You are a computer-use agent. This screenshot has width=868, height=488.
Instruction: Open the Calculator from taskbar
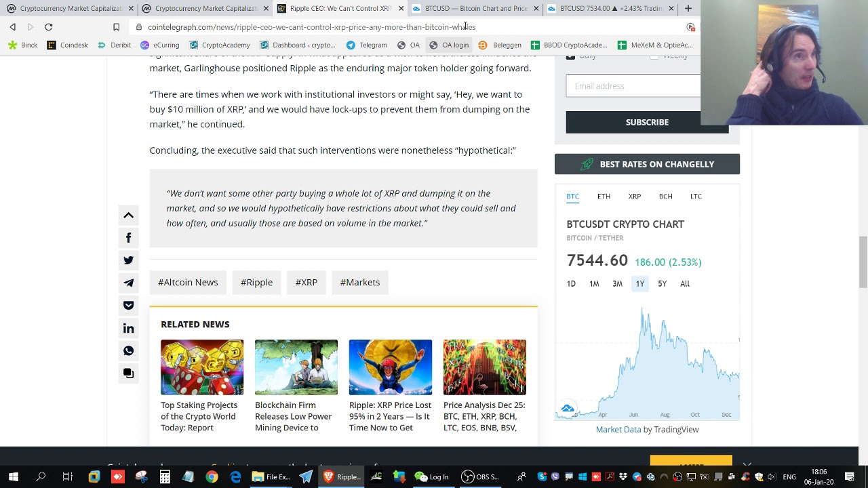click(x=165, y=477)
